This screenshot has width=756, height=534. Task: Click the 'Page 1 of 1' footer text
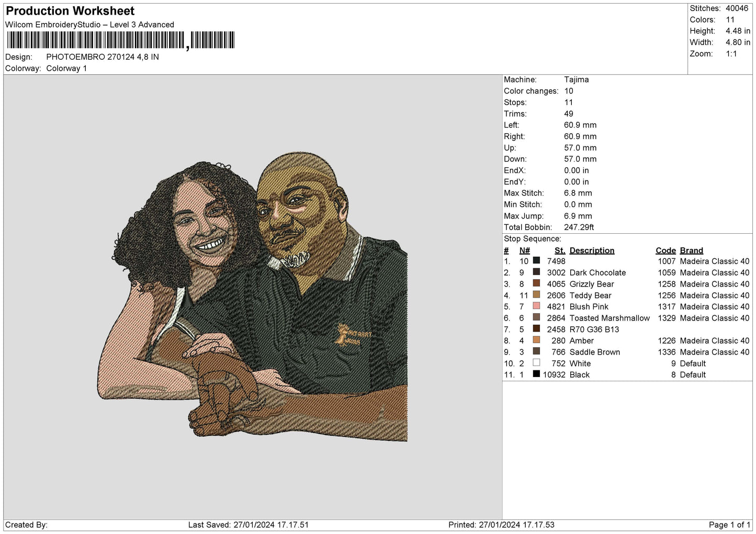tap(729, 525)
